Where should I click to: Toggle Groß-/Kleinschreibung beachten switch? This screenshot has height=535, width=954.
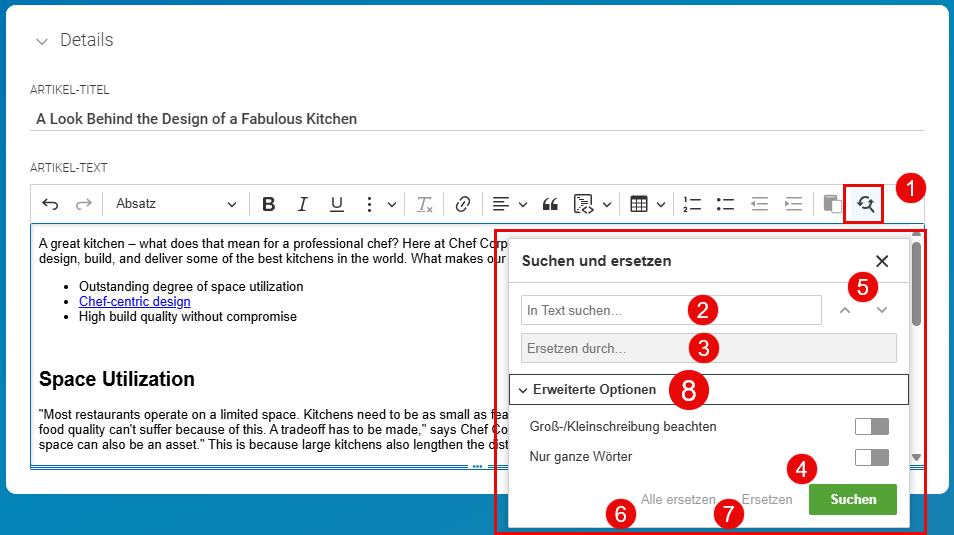click(x=872, y=427)
